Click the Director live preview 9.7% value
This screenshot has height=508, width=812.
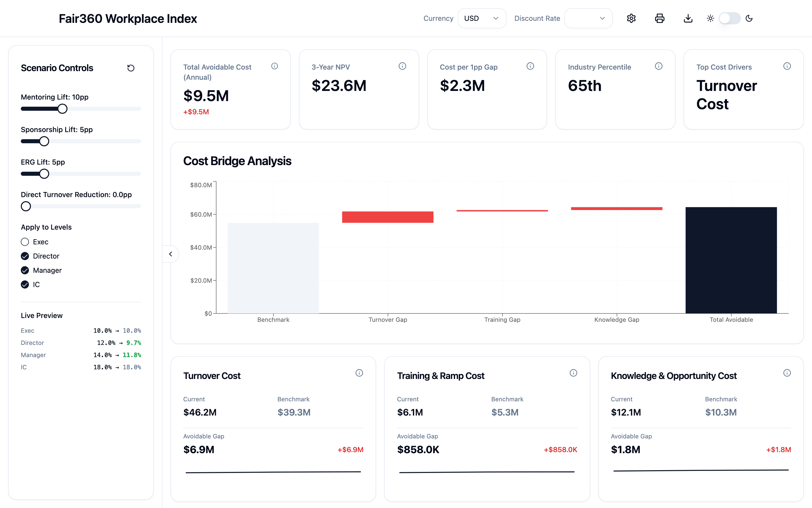(x=133, y=343)
